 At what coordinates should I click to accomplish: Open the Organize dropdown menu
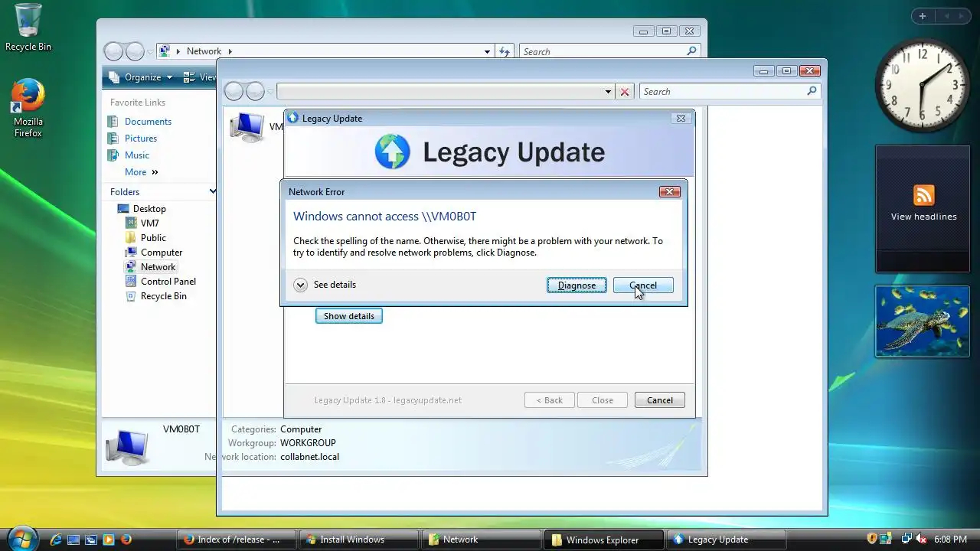click(x=142, y=77)
